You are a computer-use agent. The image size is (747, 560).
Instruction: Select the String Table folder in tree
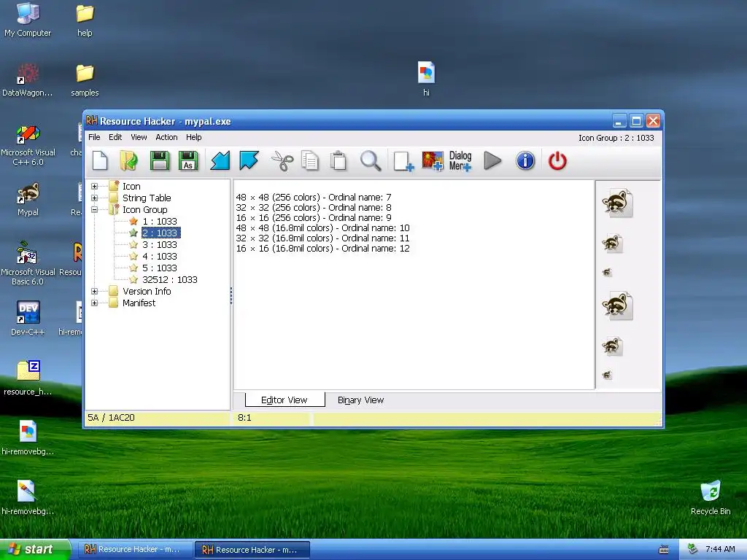point(146,198)
